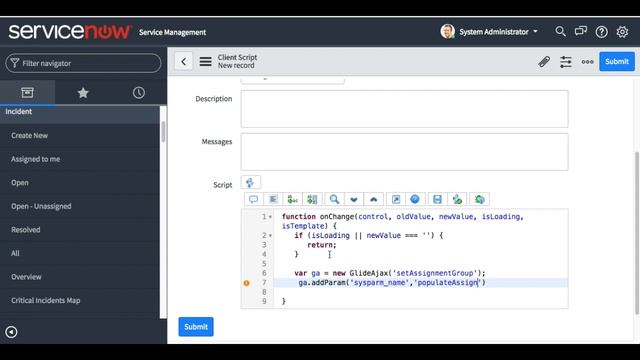Click the attachments paperclip icon
This screenshot has width=640, height=360.
coord(544,62)
